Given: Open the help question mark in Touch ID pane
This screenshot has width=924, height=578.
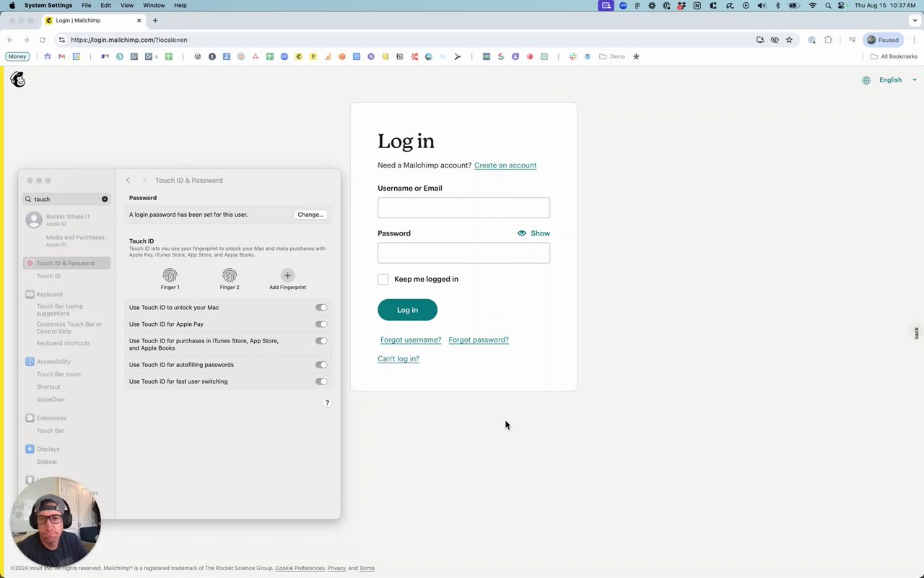Looking at the screenshot, I should [x=327, y=403].
